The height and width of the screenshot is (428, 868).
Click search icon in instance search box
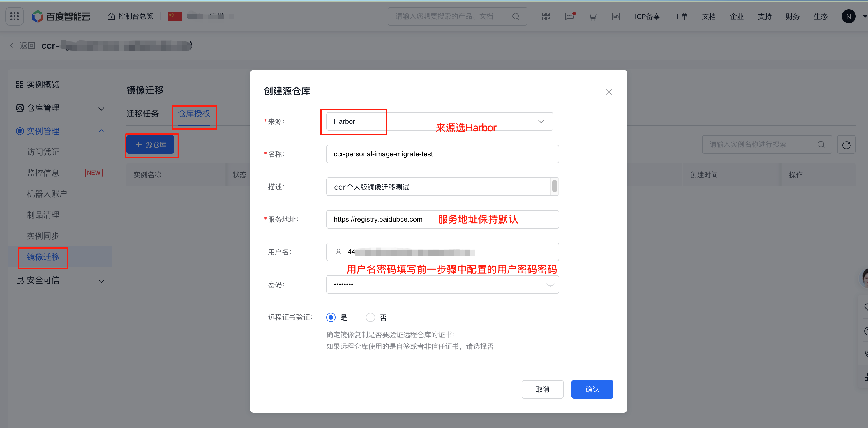(x=821, y=144)
